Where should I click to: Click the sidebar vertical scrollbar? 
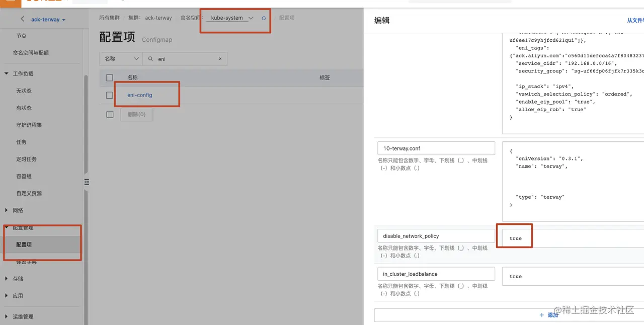[86, 199]
